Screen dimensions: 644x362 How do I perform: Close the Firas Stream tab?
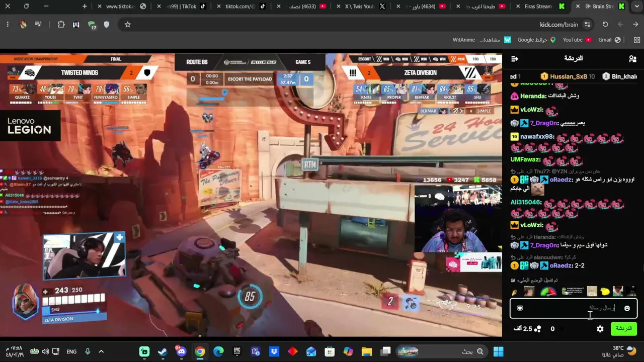coord(518,7)
